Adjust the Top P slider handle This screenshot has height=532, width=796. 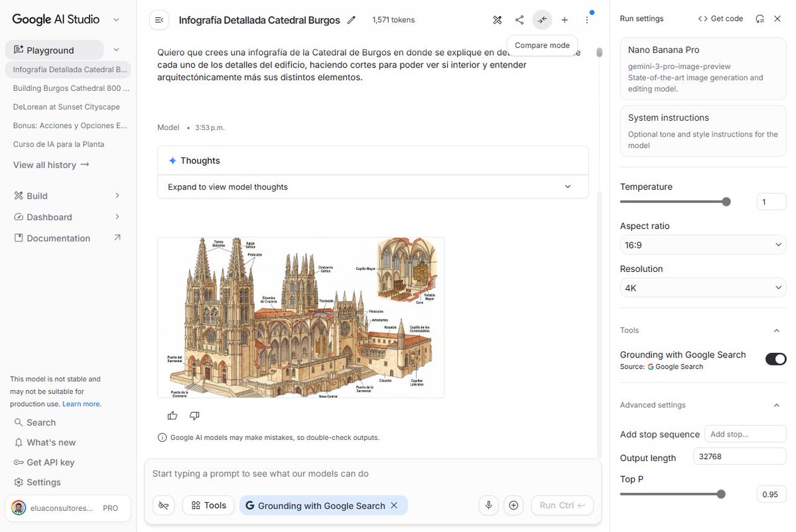(721, 494)
